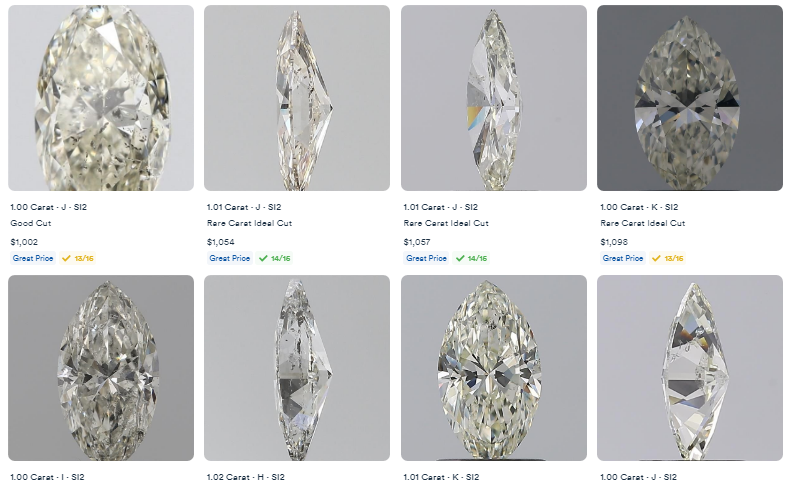Open the 1.02 Carat H SI2 diamond image

[297, 368]
